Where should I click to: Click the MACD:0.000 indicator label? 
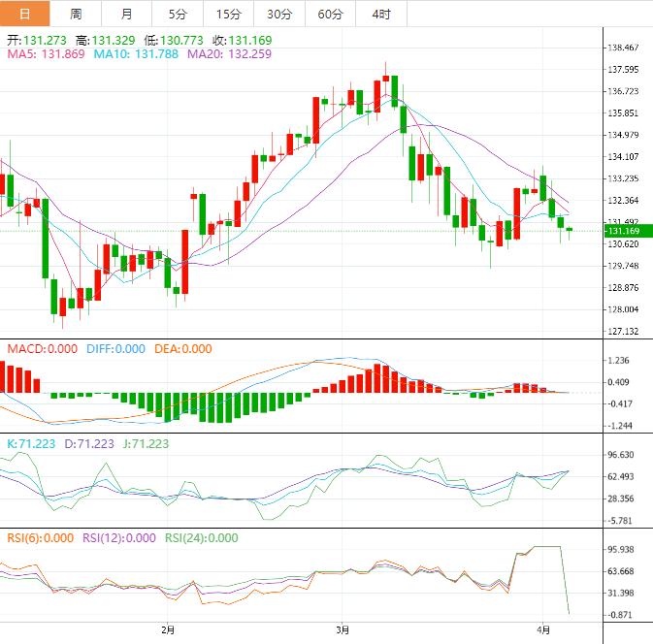click(x=43, y=349)
